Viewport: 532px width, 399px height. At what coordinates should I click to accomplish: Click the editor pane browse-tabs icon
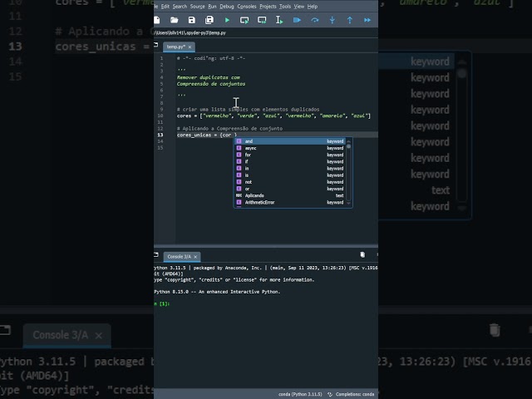(156, 45)
